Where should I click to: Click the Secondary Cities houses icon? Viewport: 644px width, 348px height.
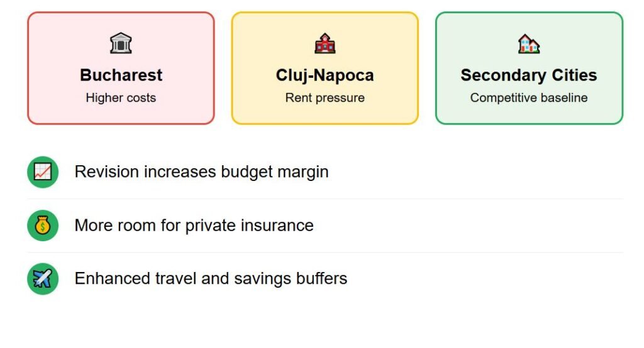pos(529,44)
